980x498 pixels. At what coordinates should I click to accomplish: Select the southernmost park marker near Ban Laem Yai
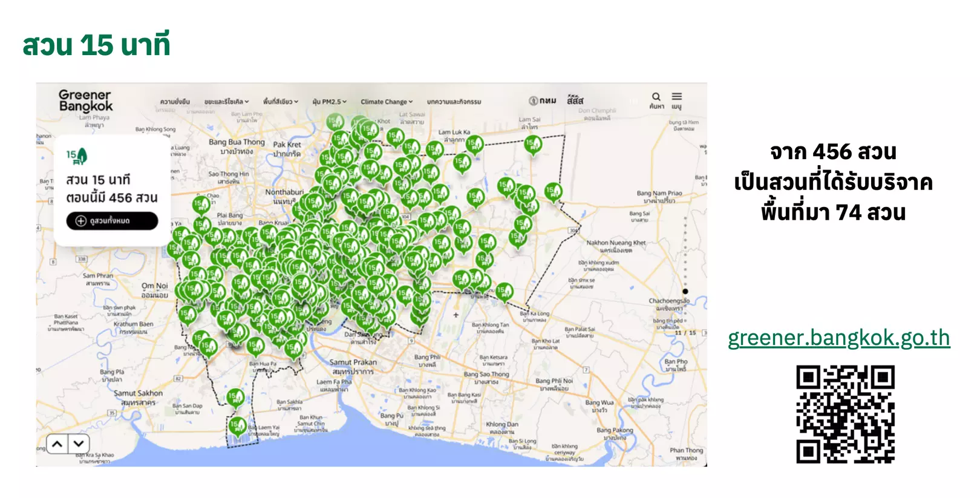[x=238, y=426]
